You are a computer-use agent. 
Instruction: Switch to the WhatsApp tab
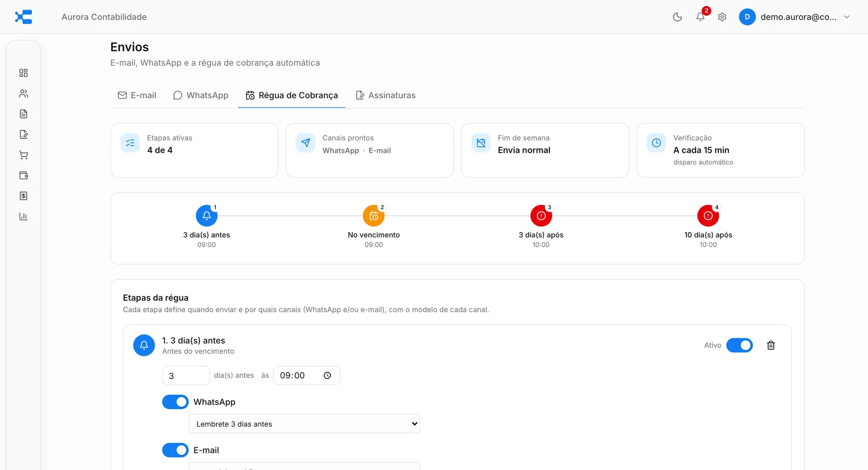tap(201, 95)
